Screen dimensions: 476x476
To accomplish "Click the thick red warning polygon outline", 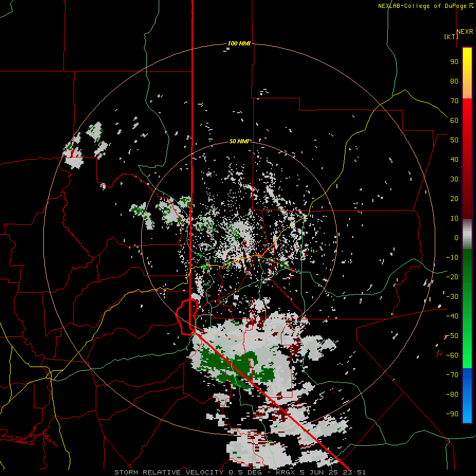I will click(187, 317).
